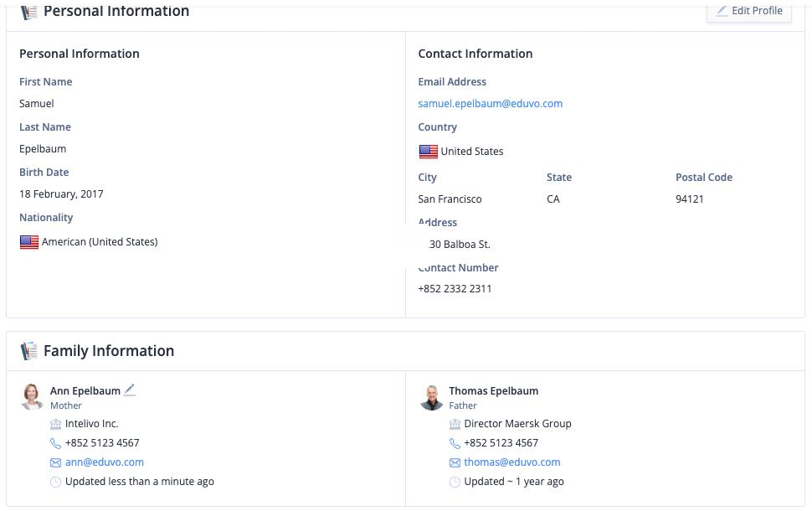Click the address 30 Balboa St.
This screenshot has height=511, width=812.
click(460, 244)
